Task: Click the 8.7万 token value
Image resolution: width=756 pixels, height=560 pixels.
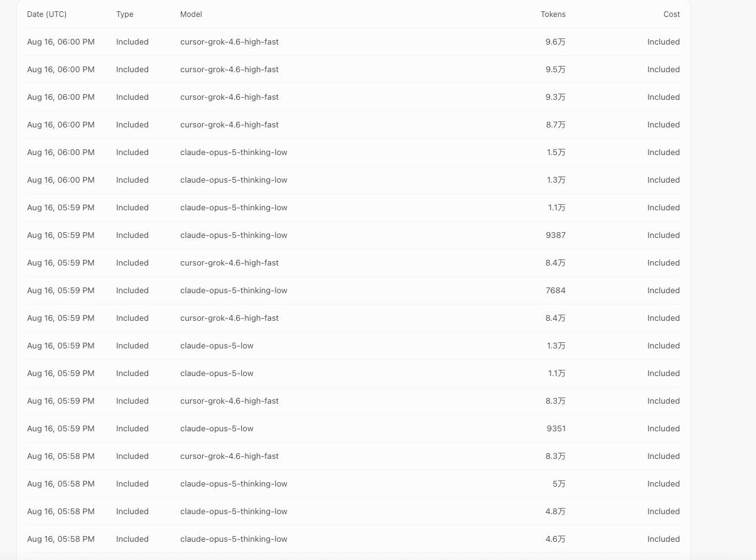Action: 556,125
